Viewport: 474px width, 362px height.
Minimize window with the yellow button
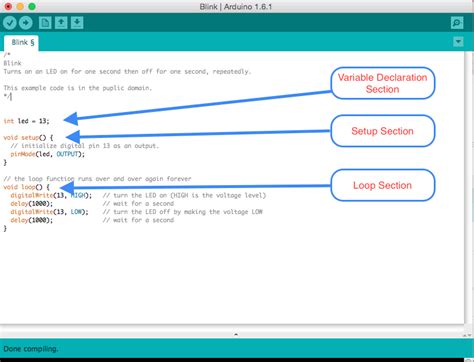(20, 6)
